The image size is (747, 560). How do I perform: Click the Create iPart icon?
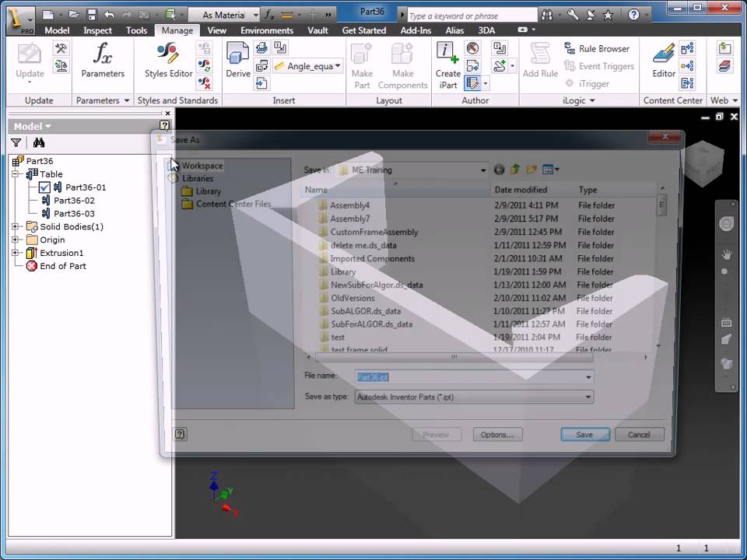tap(447, 65)
